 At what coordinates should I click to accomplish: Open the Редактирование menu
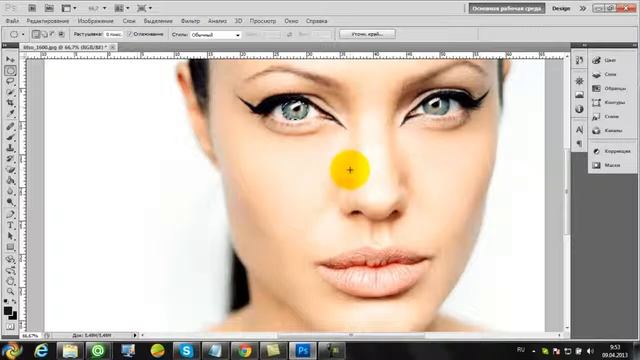point(48,21)
